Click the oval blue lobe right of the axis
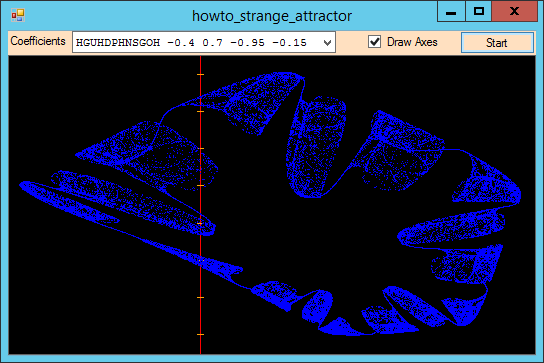 point(316,147)
